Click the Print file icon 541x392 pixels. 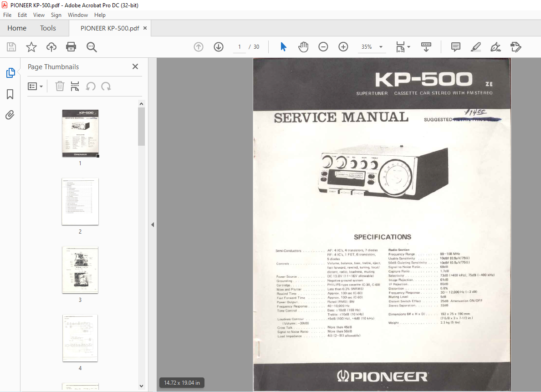[x=71, y=47]
